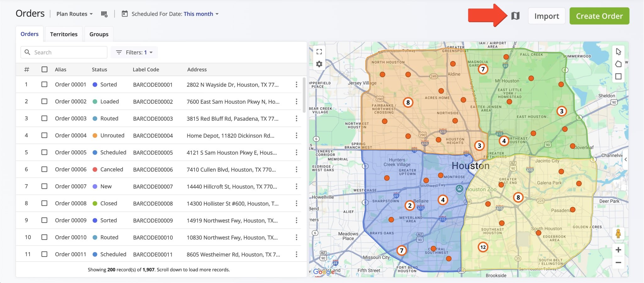Click the Import button
This screenshot has height=283, width=644.
pyautogui.click(x=547, y=16)
